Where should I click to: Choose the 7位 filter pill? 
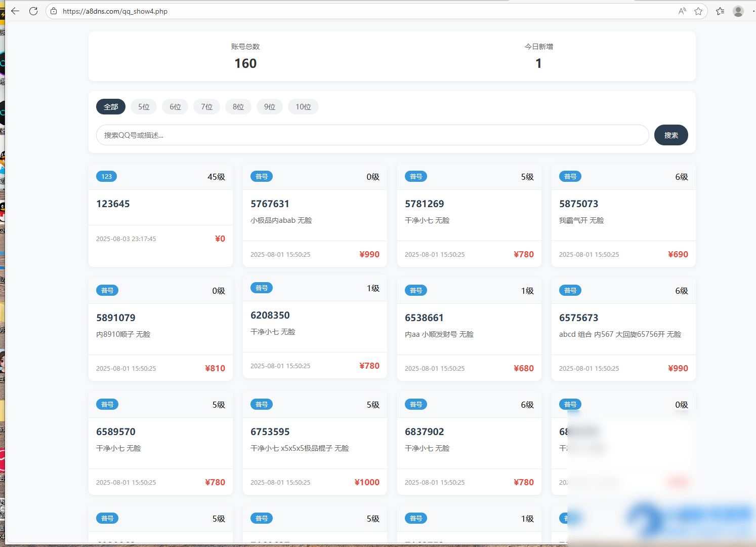(206, 107)
